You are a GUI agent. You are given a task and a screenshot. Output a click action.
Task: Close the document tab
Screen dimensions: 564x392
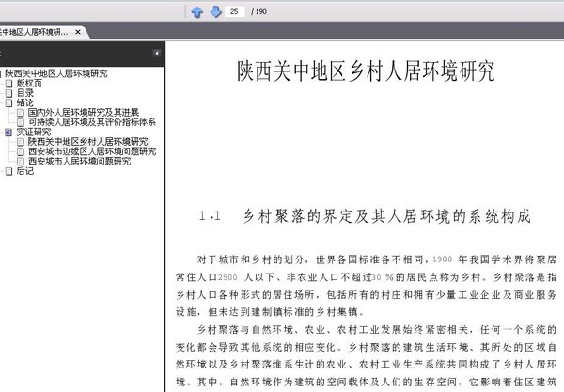click(78, 32)
